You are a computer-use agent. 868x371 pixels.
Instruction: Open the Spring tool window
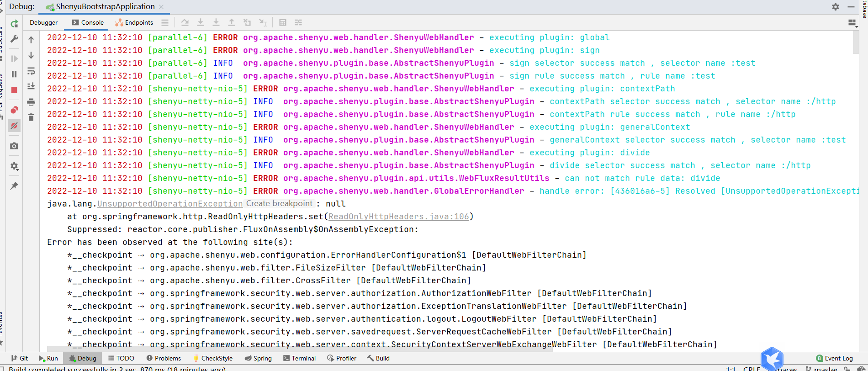click(258, 358)
